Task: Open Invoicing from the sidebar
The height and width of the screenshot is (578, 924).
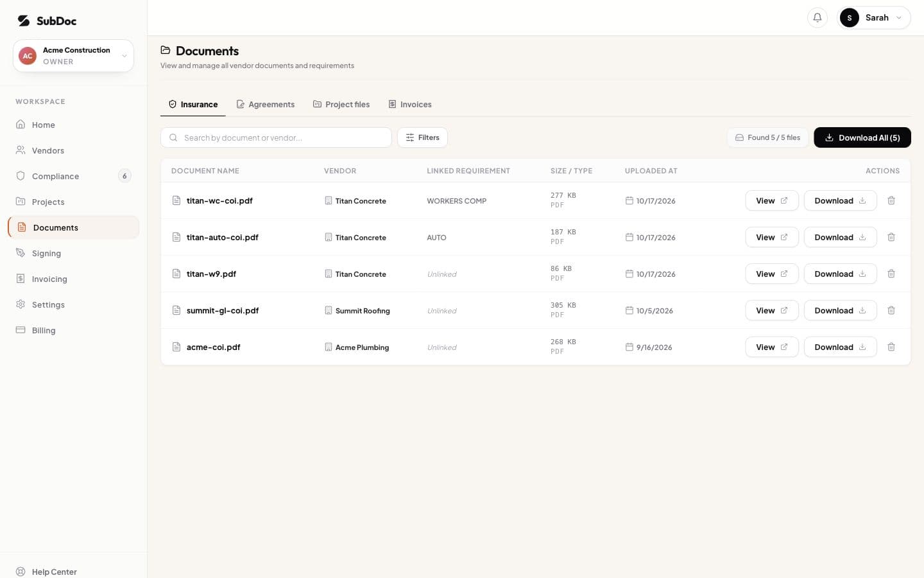Action: pyautogui.click(x=73, y=279)
